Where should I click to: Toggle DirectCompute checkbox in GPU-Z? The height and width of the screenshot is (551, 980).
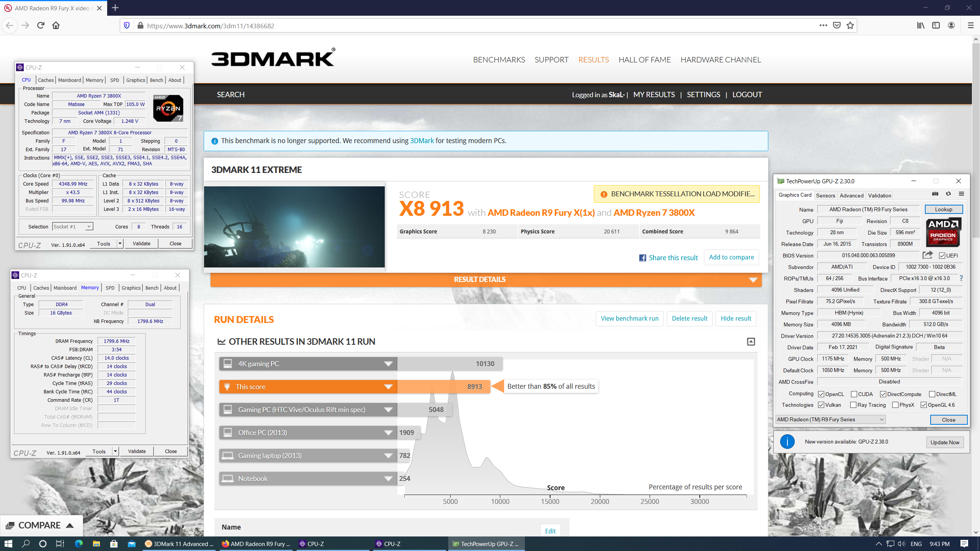pos(883,394)
